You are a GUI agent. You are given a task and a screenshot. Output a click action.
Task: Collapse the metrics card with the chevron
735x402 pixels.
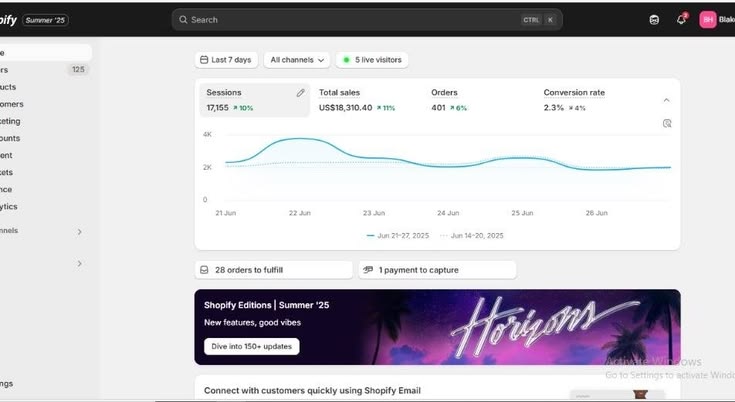[x=667, y=100]
